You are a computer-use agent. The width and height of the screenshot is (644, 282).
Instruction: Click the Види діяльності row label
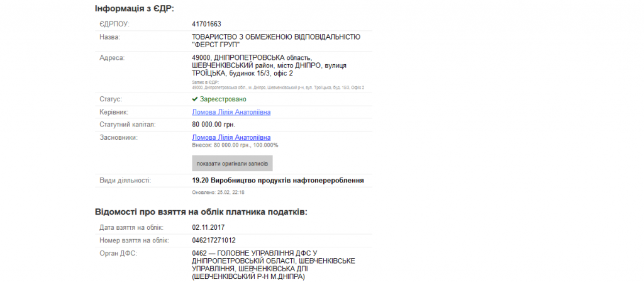tap(125, 181)
